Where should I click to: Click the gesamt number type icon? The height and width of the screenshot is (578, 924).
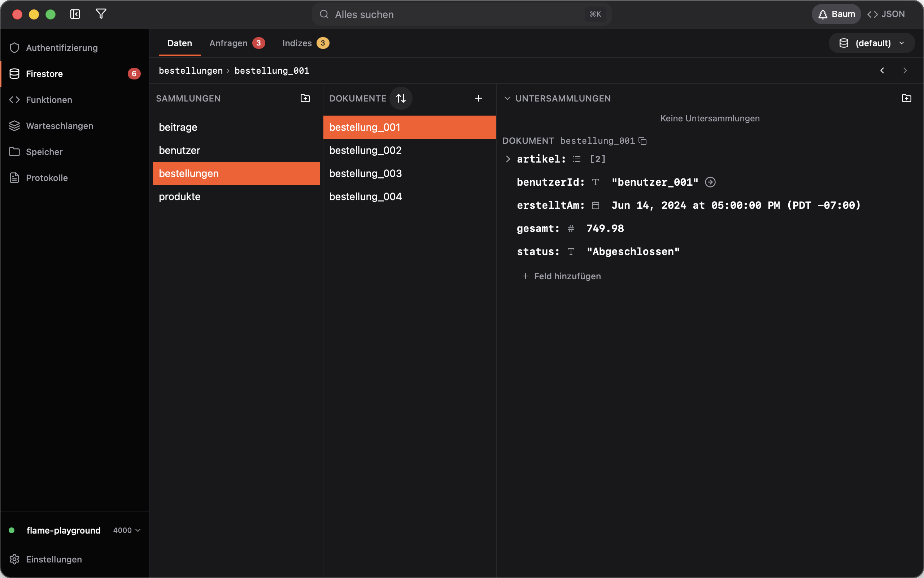pyautogui.click(x=571, y=229)
